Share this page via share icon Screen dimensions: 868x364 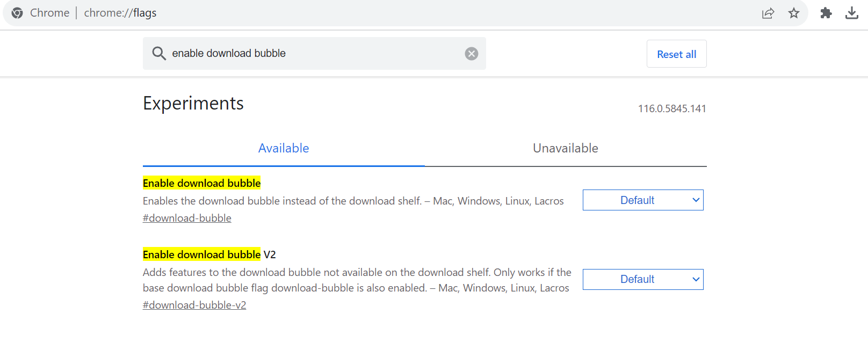[768, 13]
